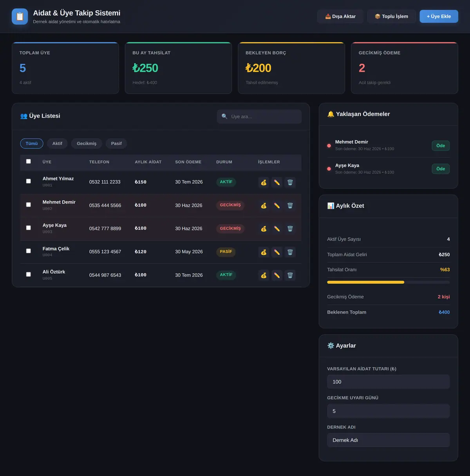This screenshot has width=470, height=476.
Task: Delete member Ali Öztürk
Action: tap(290, 275)
